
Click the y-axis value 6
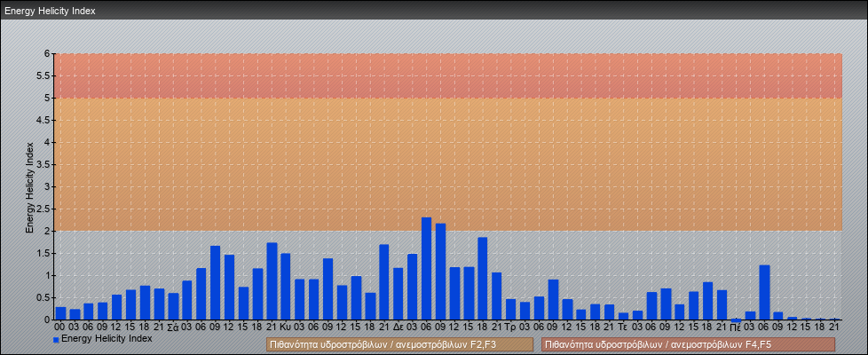pyautogui.click(x=48, y=54)
